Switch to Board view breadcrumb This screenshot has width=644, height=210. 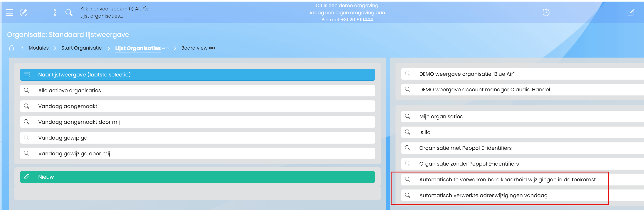[x=194, y=48]
